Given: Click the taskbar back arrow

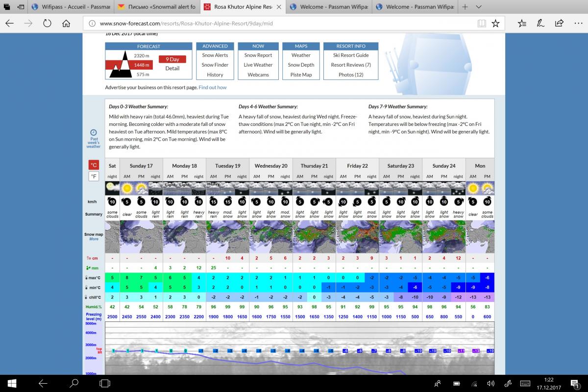Looking at the screenshot, I should (x=43, y=383).
